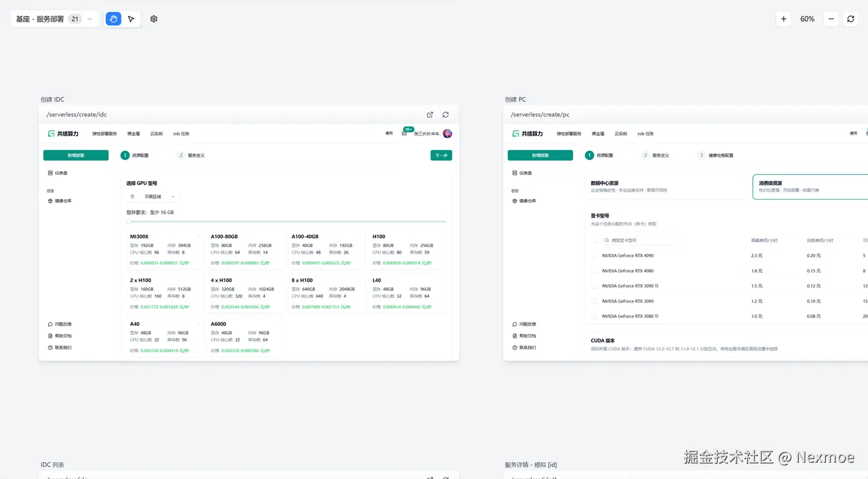Zoom in with the plus button
Image resolution: width=868 pixels, height=479 pixels.
coord(784,19)
